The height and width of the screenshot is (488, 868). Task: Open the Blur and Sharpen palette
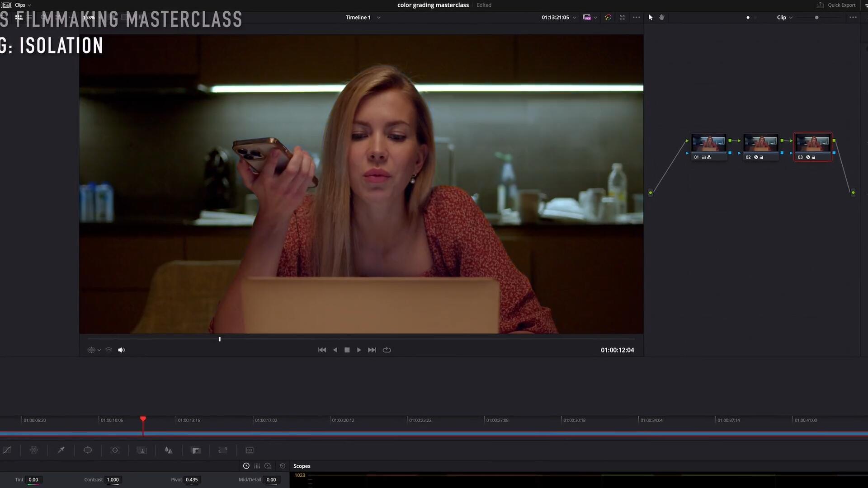169,450
